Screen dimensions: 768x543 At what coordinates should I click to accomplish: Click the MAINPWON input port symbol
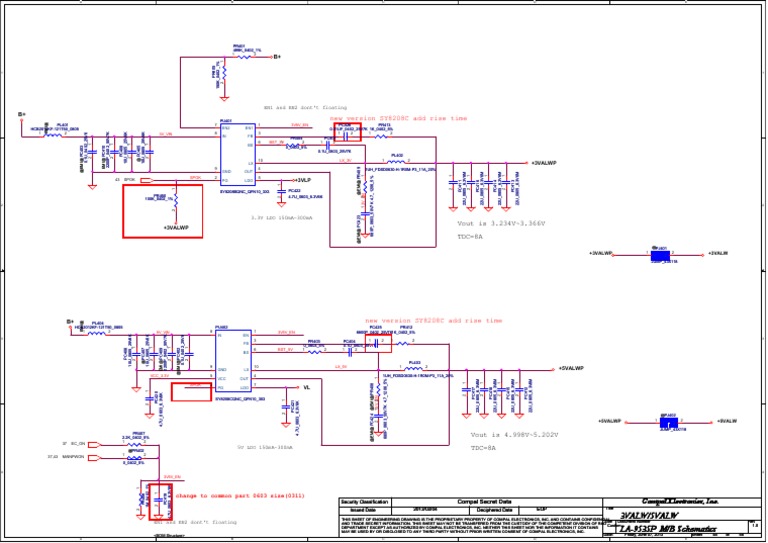(98, 458)
